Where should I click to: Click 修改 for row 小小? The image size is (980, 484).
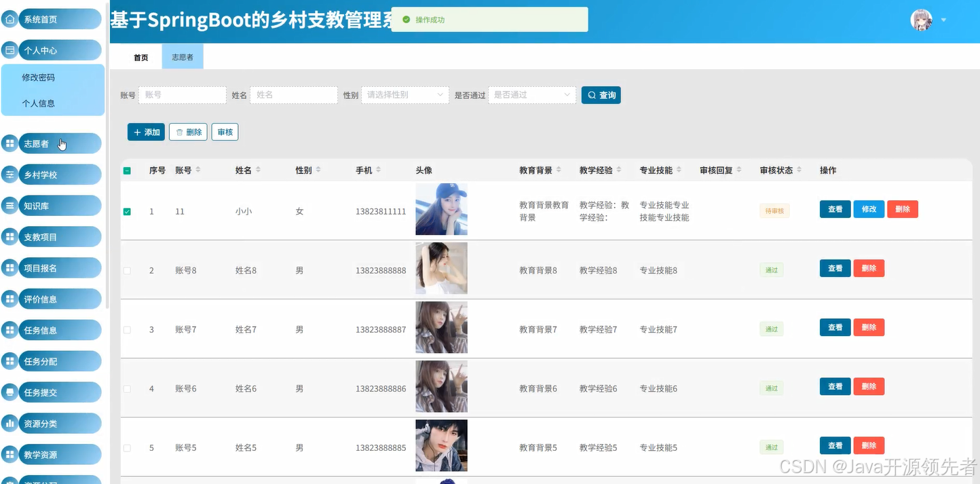(x=869, y=209)
